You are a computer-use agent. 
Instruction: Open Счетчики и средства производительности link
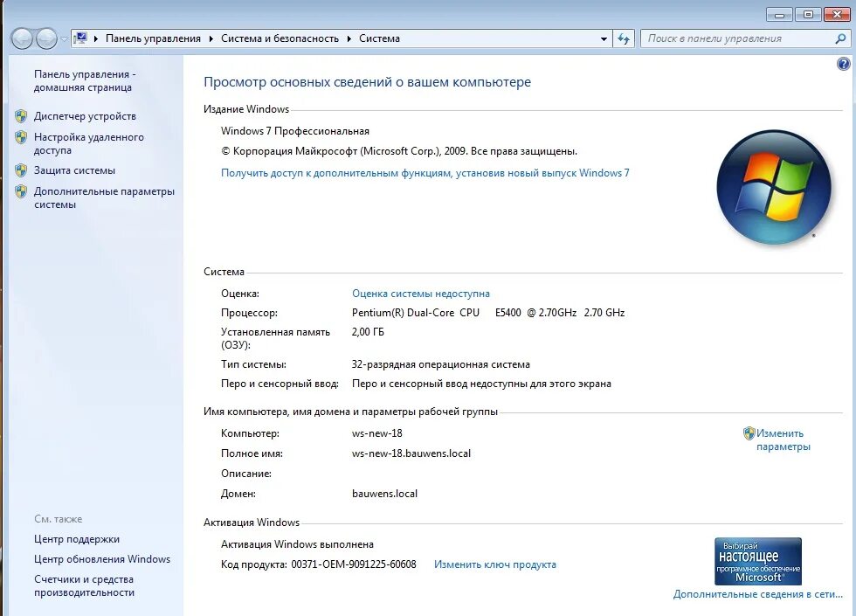pos(84,586)
